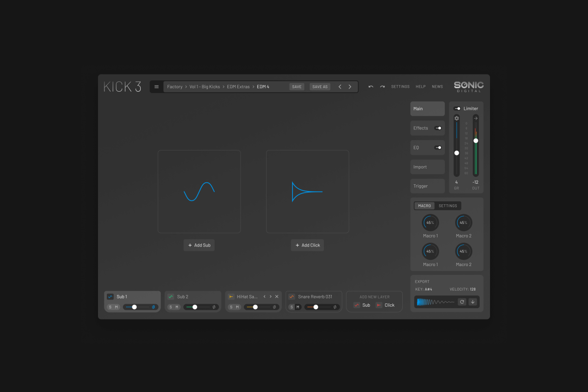Mute the Snare Reverb 031 layer
Screen dimensions: 588x392
(x=298, y=307)
